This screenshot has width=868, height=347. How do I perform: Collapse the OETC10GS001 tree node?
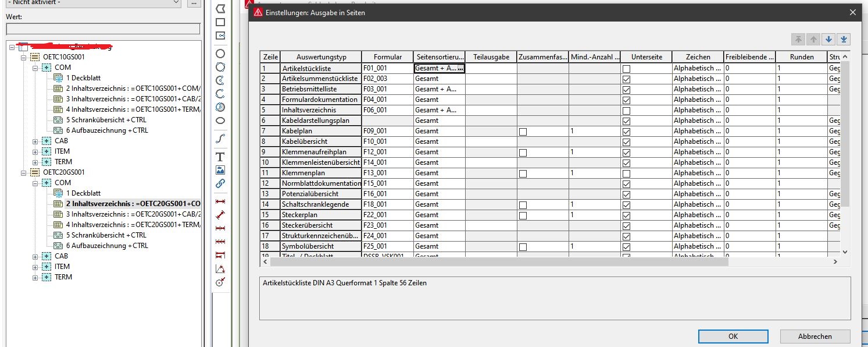[x=24, y=57]
